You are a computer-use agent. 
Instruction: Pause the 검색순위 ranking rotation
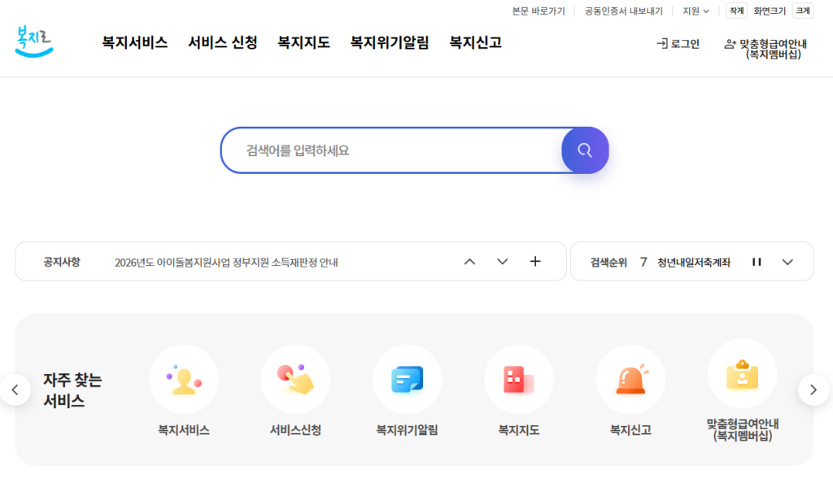pyautogui.click(x=757, y=262)
